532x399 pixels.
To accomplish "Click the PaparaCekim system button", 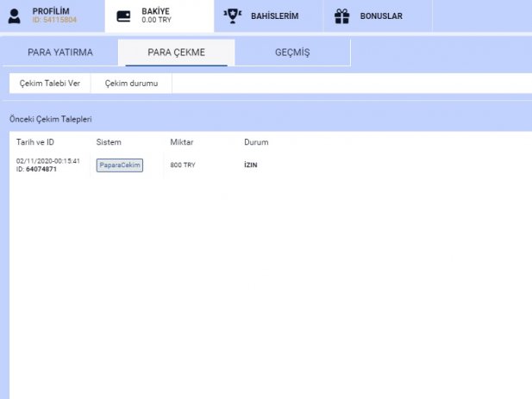I will click(120, 165).
